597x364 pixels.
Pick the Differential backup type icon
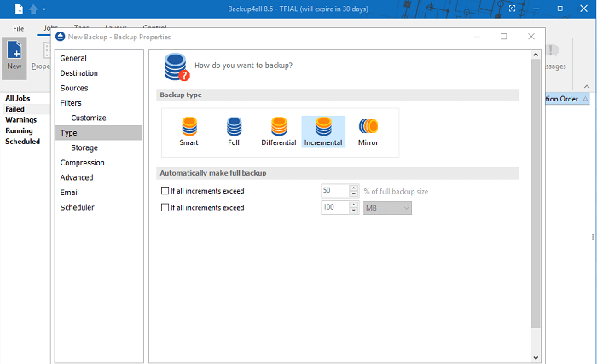(278, 127)
